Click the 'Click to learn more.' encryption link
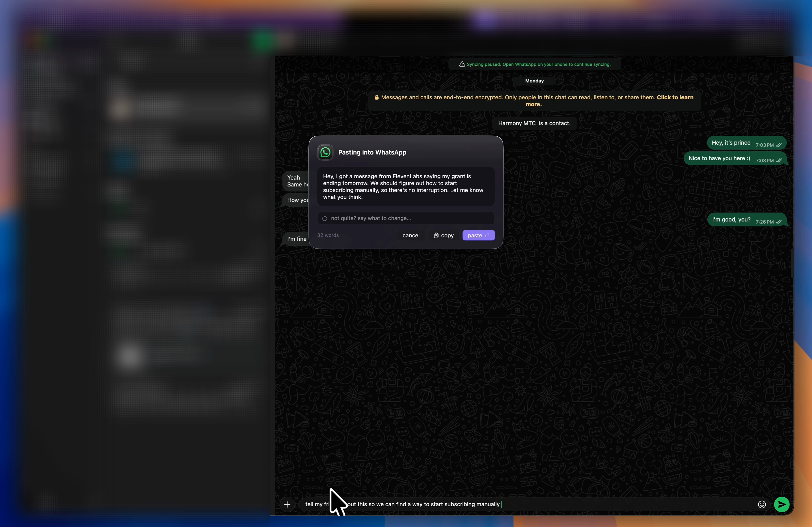Viewport: 812px width, 527px height. point(675,98)
